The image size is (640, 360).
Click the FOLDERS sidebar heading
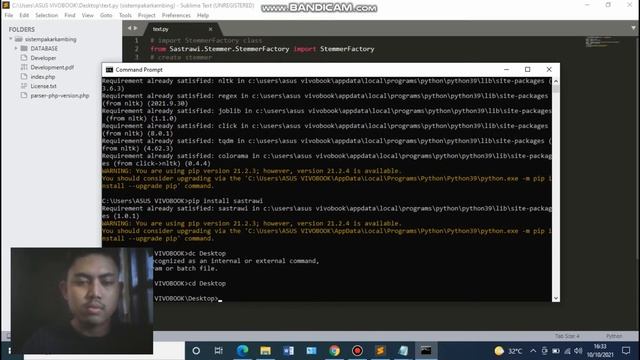click(x=22, y=29)
